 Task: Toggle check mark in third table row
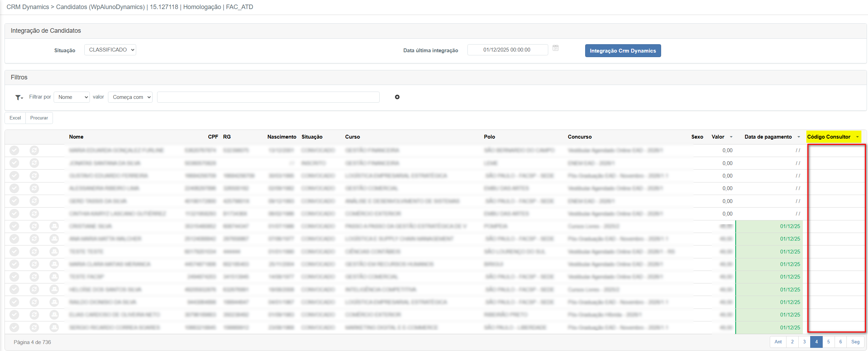[14, 176]
